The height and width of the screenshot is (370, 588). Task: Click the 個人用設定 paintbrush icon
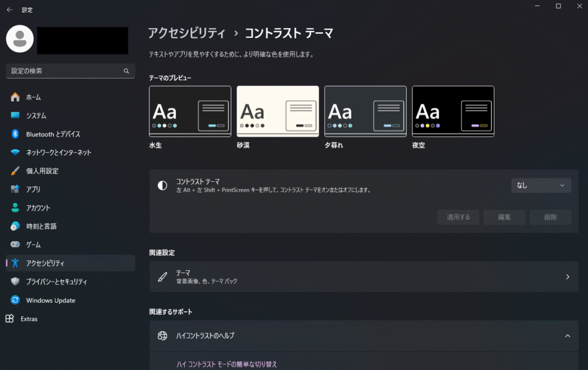[16, 171]
